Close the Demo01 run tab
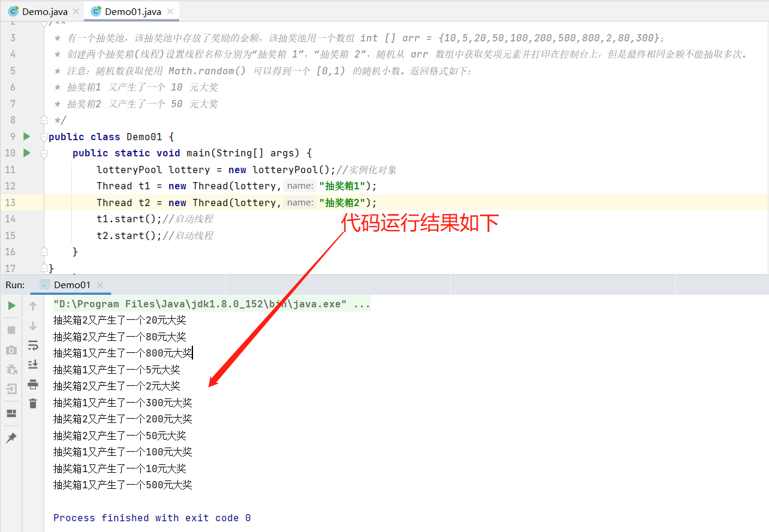Viewport: 769px width, 532px height. (x=100, y=285)
